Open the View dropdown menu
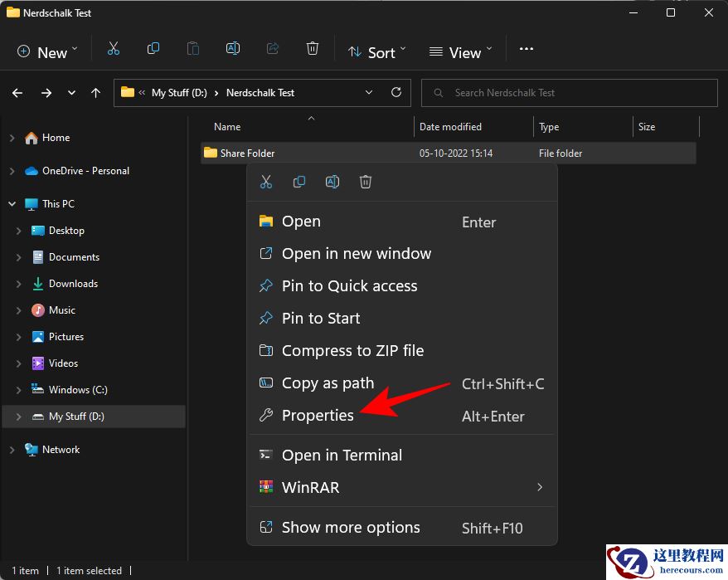This screenshot has height=580, width=728. click(x=460, y=52)
